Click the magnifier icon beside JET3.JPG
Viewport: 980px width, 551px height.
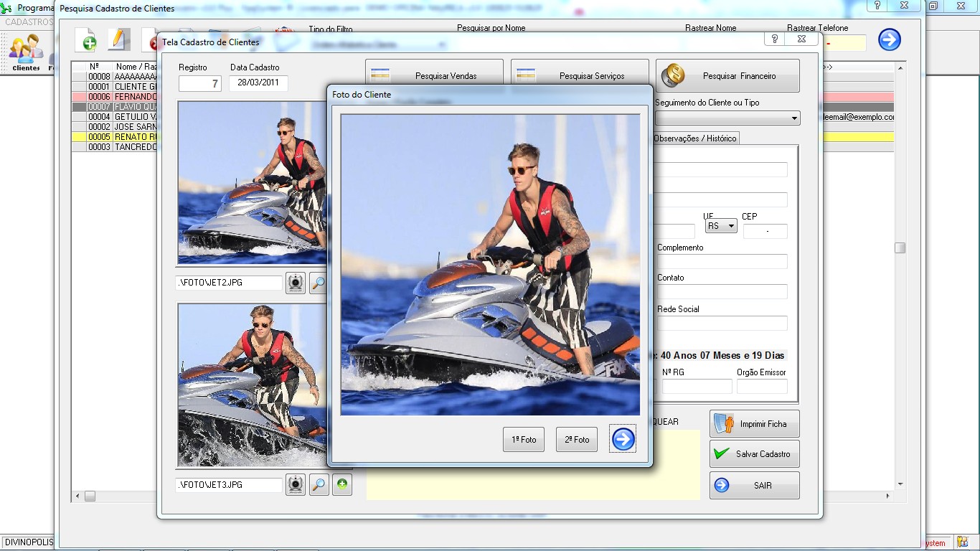(x=319, y=485)
